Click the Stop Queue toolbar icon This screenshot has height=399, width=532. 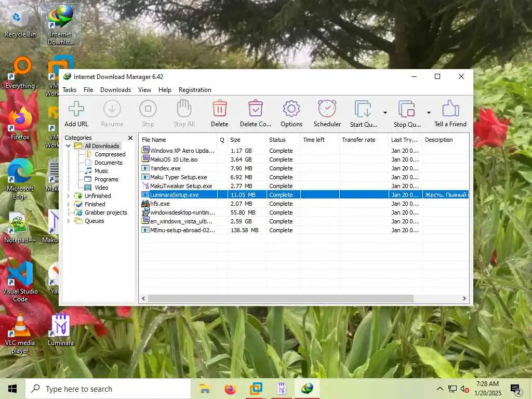coord(407,109)
